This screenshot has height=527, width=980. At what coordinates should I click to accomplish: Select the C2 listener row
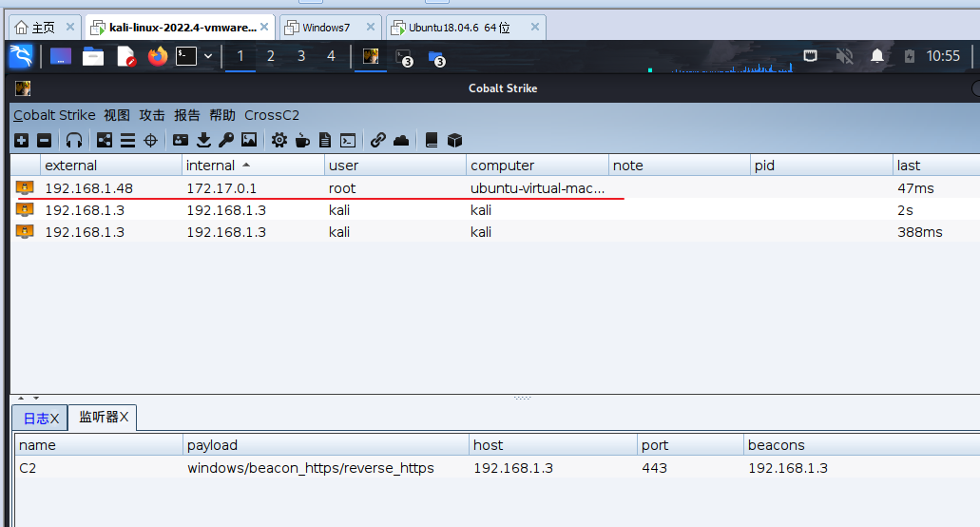(x=497, y=468)
